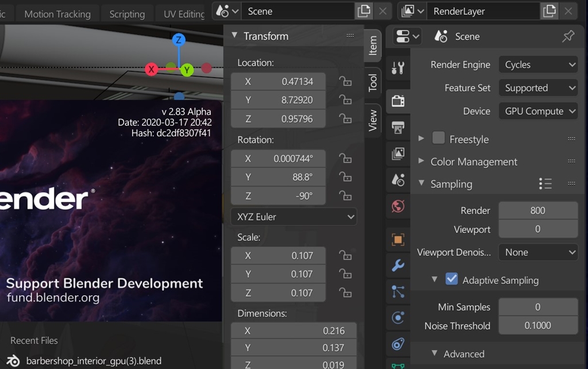Collapse the Adaptive Sampling subpanel arrow

tap(434, 280)
